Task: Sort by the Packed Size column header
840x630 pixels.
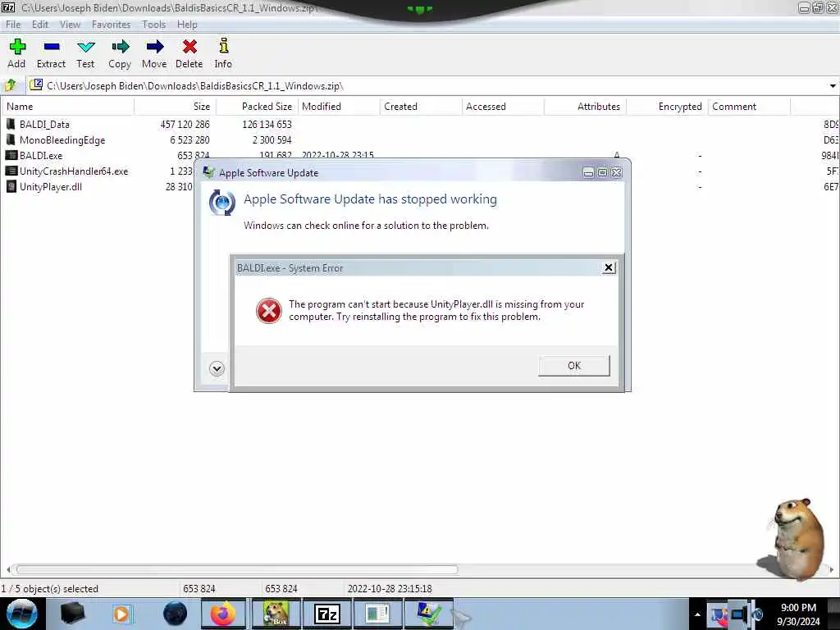Action: pyautogui.click(x=257, y=106)
